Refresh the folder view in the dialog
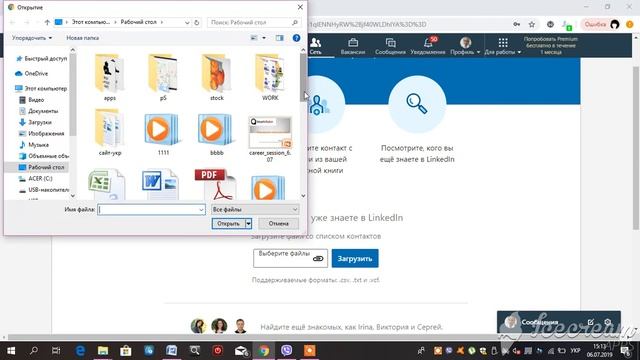The height and width of the screenshot is (360, 640). 197,22
